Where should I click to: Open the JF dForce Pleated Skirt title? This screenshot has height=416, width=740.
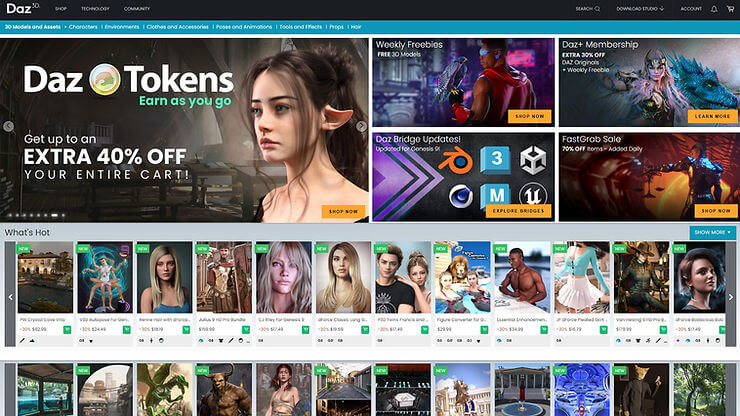click(x=581, y=320)
